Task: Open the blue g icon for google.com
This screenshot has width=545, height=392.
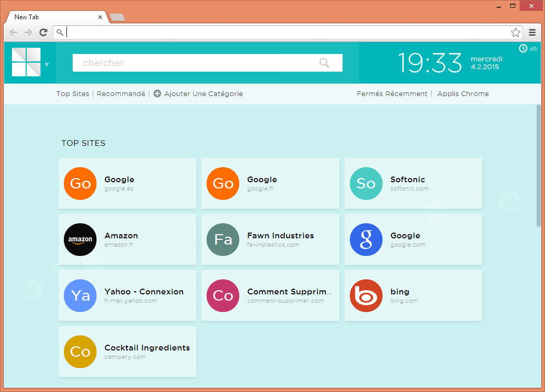Action: tap(366, 240)
